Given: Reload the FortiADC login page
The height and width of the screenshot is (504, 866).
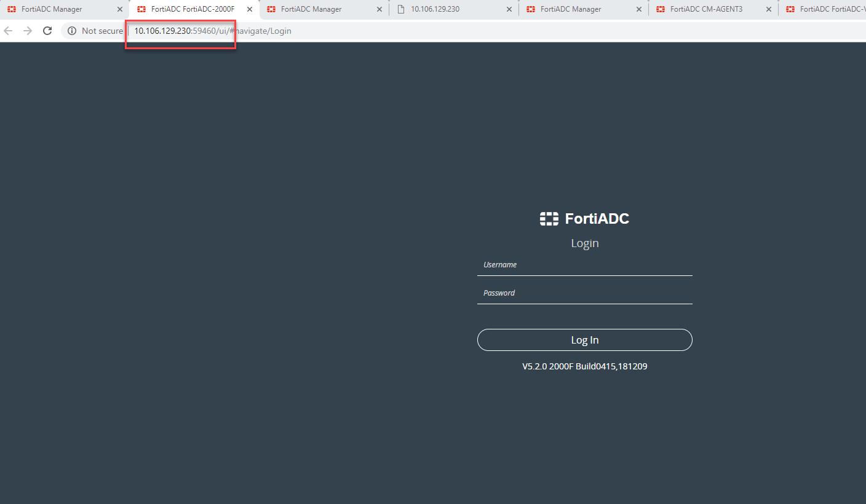Looking at the screenshot, I should point(47,31).
